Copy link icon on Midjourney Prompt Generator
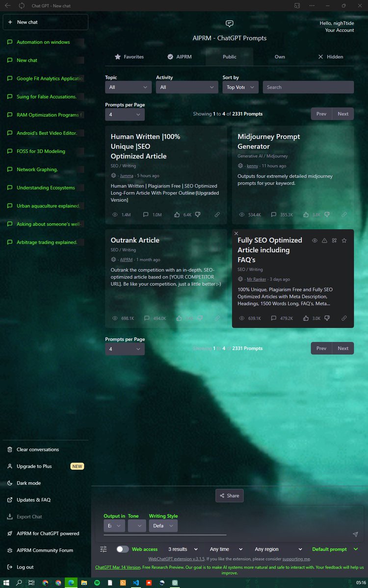Screen dimensions: 368x588 (344, 215)
